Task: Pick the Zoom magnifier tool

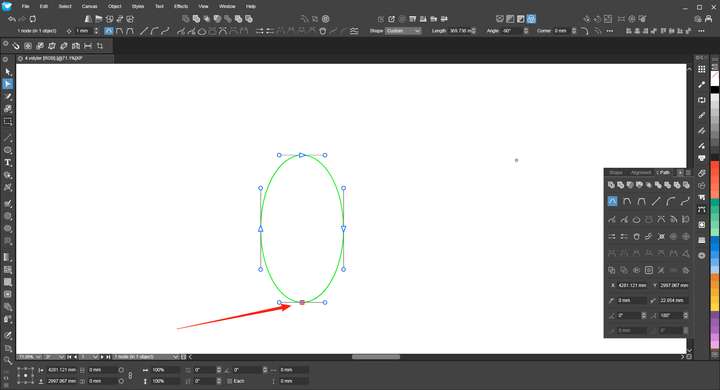Action: pyautogui.click(x=8, y=361)
